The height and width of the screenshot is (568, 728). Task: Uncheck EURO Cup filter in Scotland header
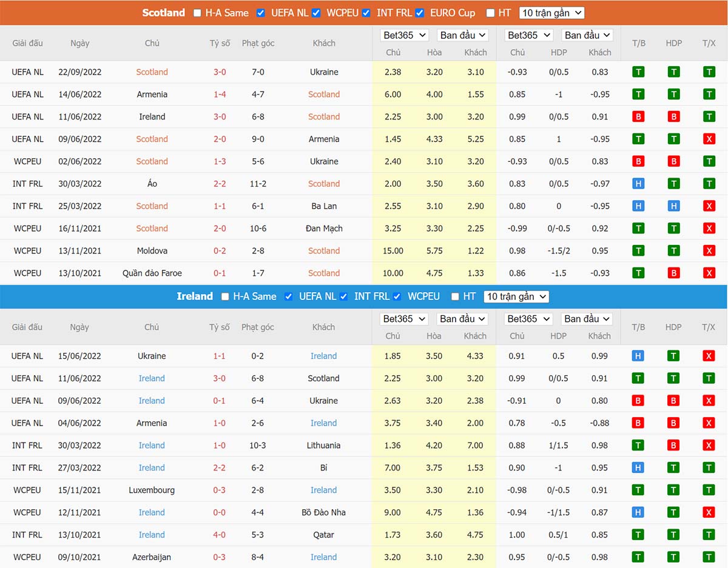click(420, 13)
